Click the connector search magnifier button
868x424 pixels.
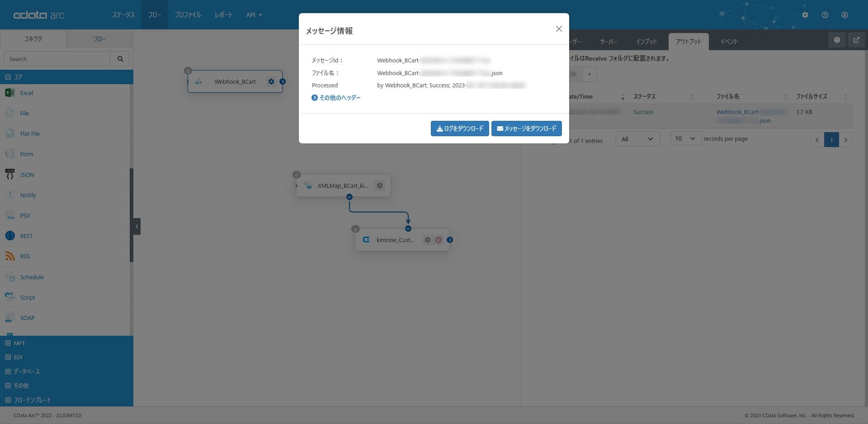pyautogui.click(x=120, y=59)
